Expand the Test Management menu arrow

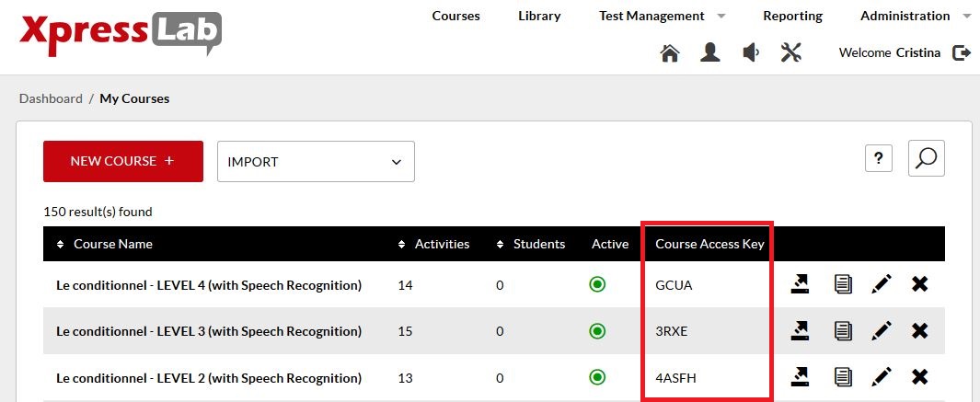pos(721,17)
